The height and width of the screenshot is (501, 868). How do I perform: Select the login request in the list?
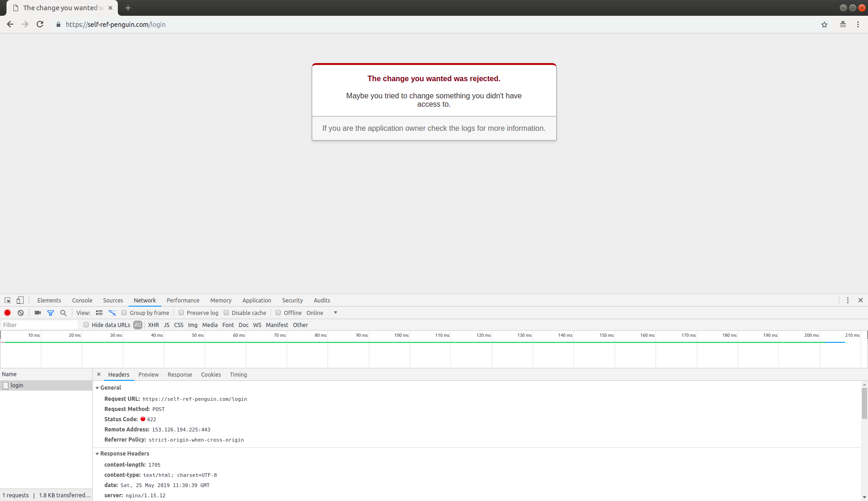click(17, 385)
